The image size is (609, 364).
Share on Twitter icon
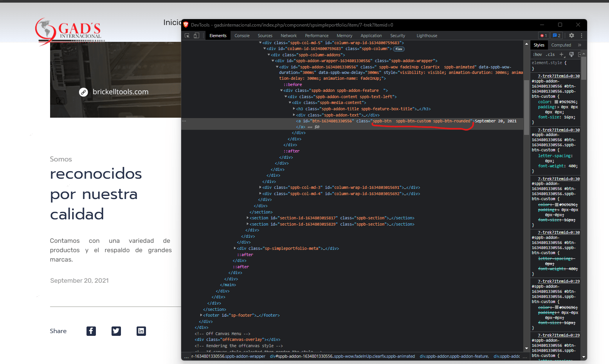coord(116,331)
